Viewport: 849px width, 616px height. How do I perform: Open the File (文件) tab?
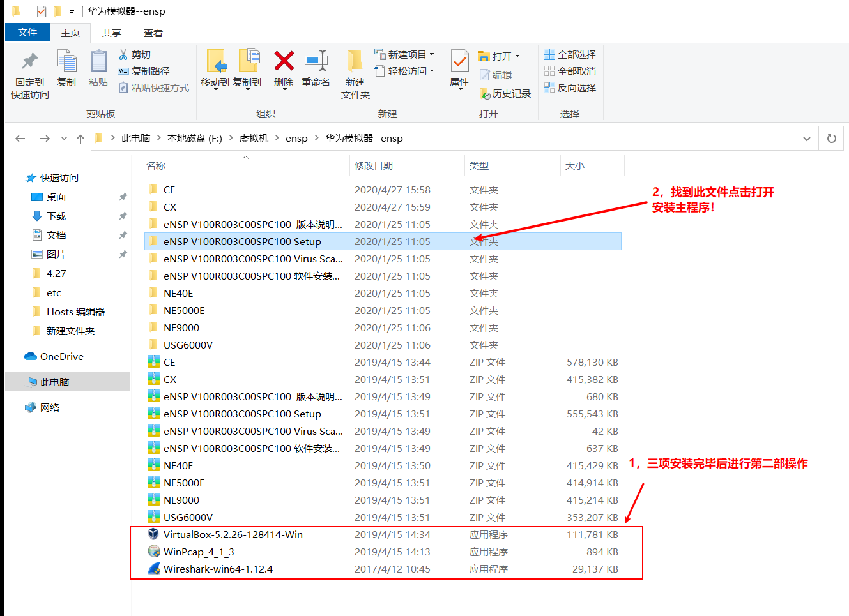pyautogui.click(x=27, y=32)
